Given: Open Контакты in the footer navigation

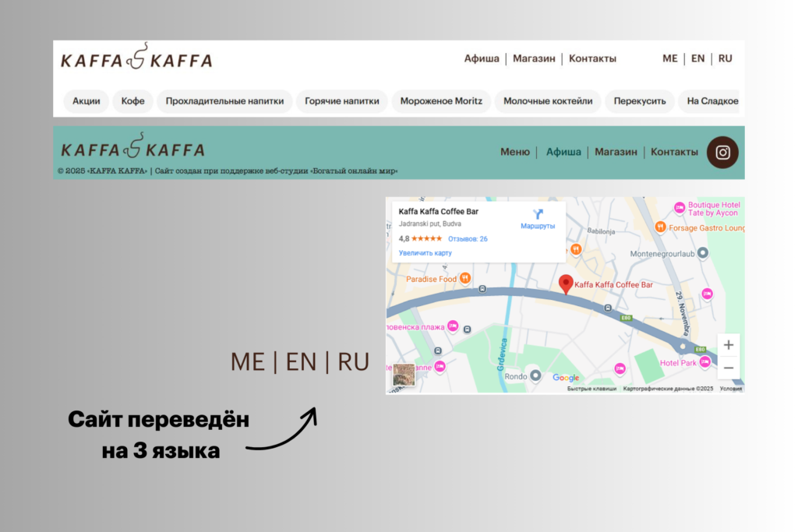Looking at the screenshot, I should pyautogui.click(x=674, y=152).
